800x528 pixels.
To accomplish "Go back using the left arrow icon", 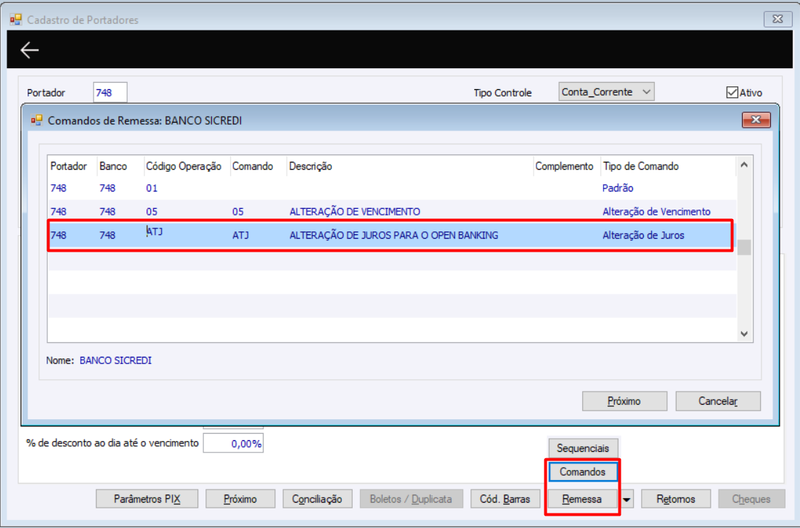I will tap(30, 50).
